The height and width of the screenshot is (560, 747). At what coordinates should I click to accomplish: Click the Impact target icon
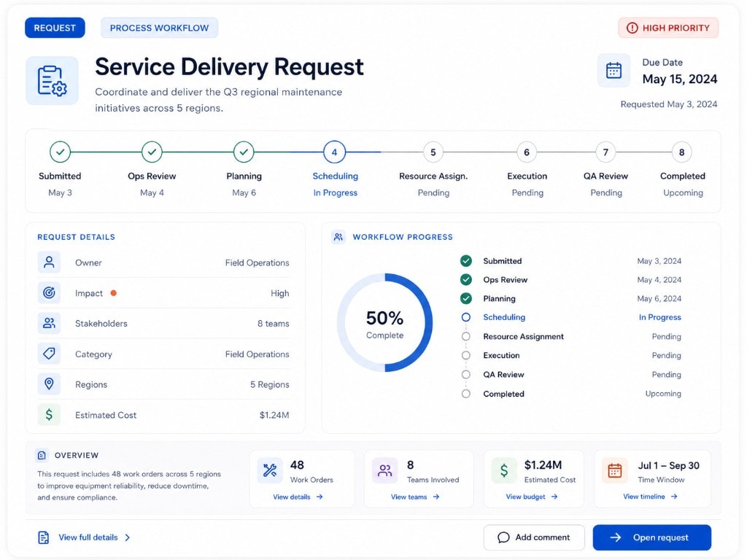coord(49,293)
